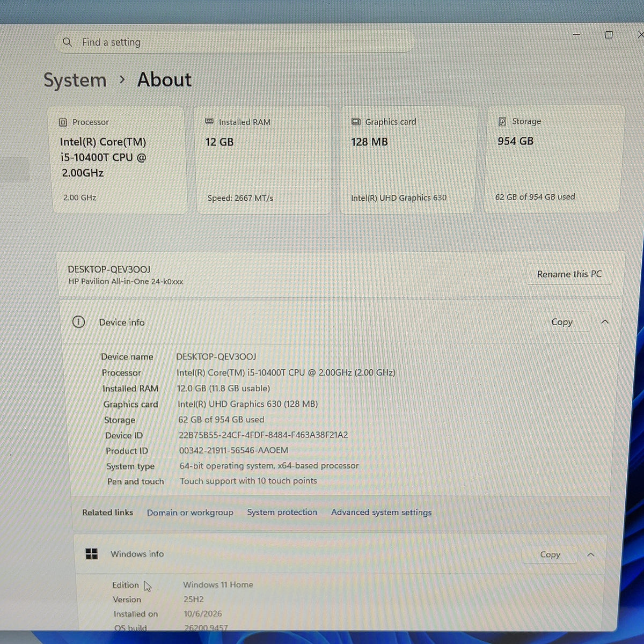The image size is (644, 644).
Task: Go back to System breadcrumb
Action: click(75, 80)
